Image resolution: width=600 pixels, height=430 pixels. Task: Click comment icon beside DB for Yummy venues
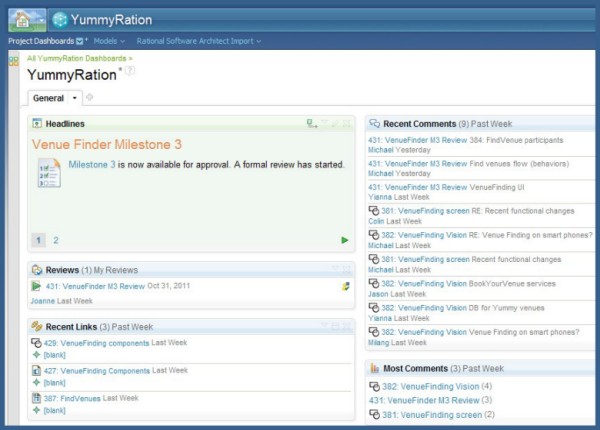tap(374, 308)
